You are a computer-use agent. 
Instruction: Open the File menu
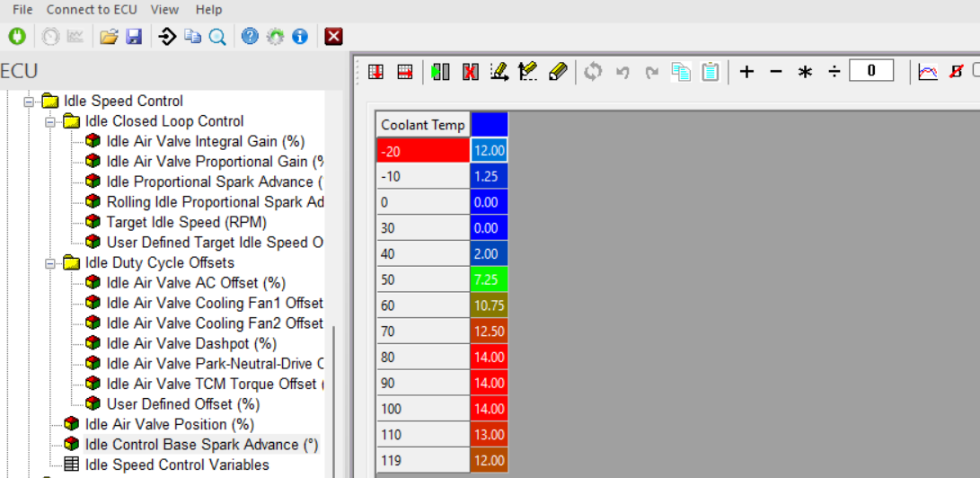pyautogui.click(x=23, y=9)
